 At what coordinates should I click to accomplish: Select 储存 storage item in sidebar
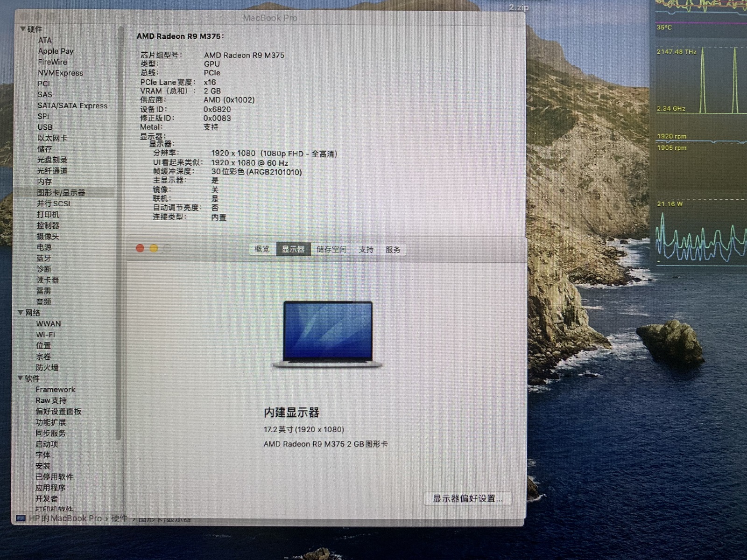[44, 149]
